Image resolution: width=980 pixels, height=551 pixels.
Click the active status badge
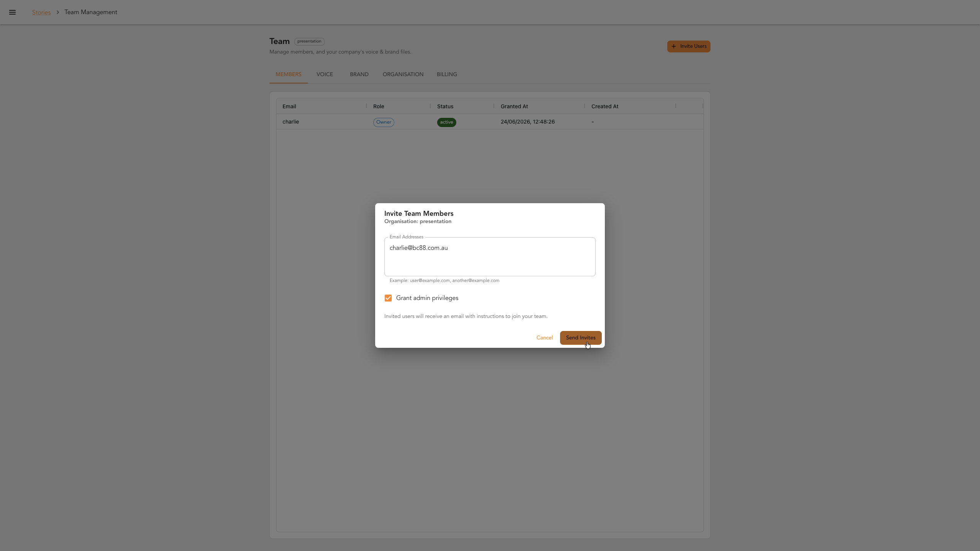(x=446, y=122)
